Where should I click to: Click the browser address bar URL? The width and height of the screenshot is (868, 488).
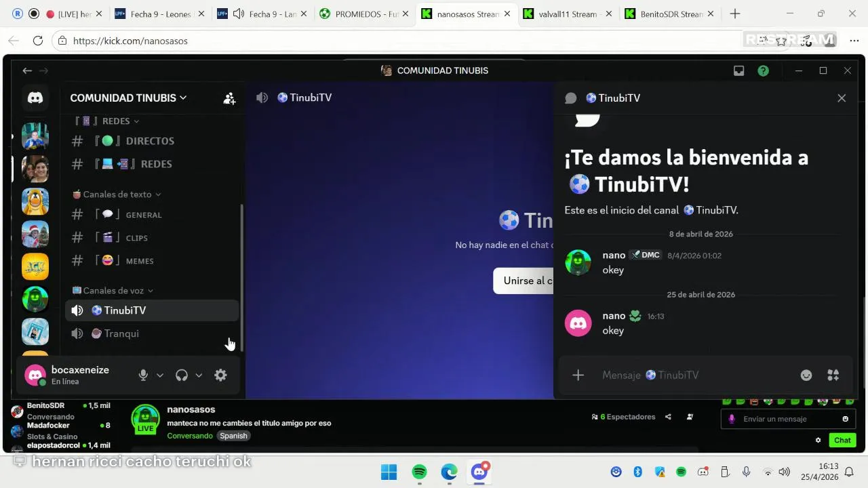(x=130, y=41)
